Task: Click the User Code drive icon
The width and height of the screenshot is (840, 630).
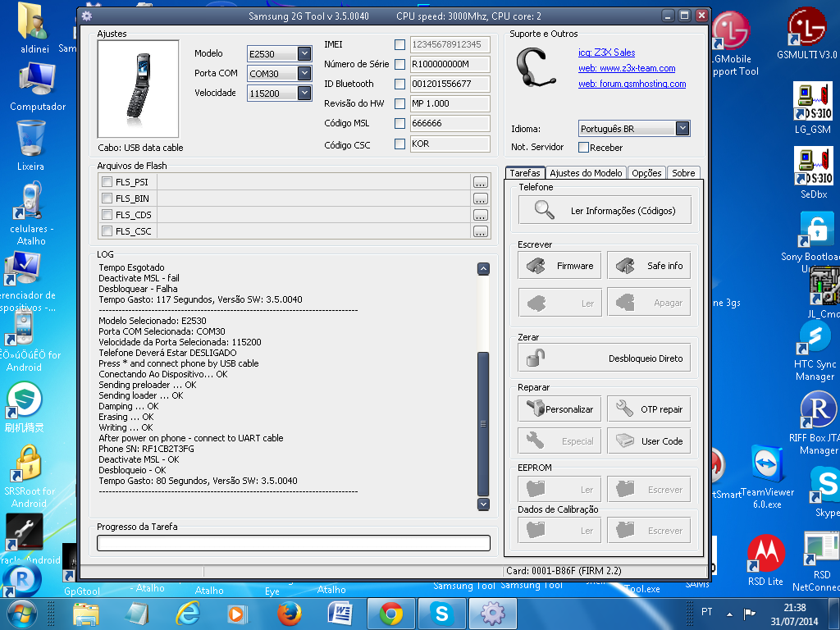Action: point(624,441)
